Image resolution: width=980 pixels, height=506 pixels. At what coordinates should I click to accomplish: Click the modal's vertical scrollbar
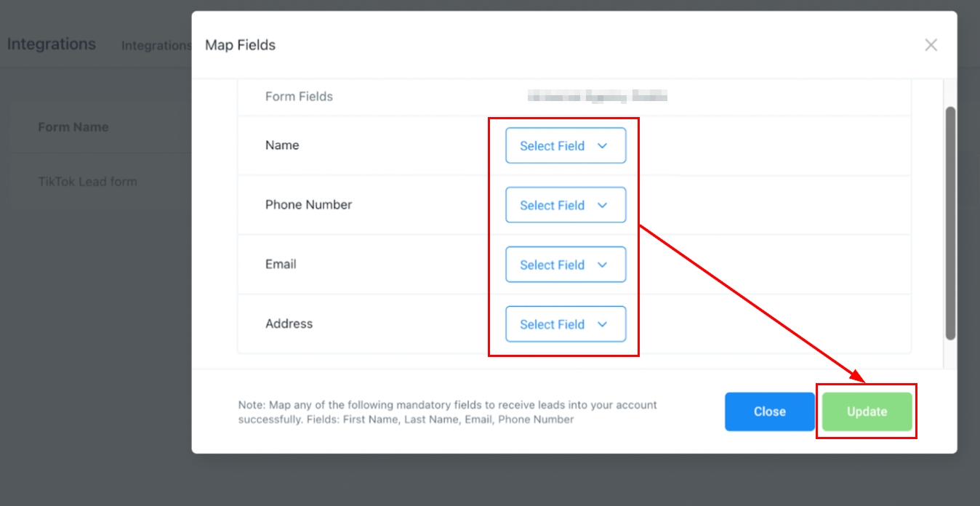click(950, 222)
